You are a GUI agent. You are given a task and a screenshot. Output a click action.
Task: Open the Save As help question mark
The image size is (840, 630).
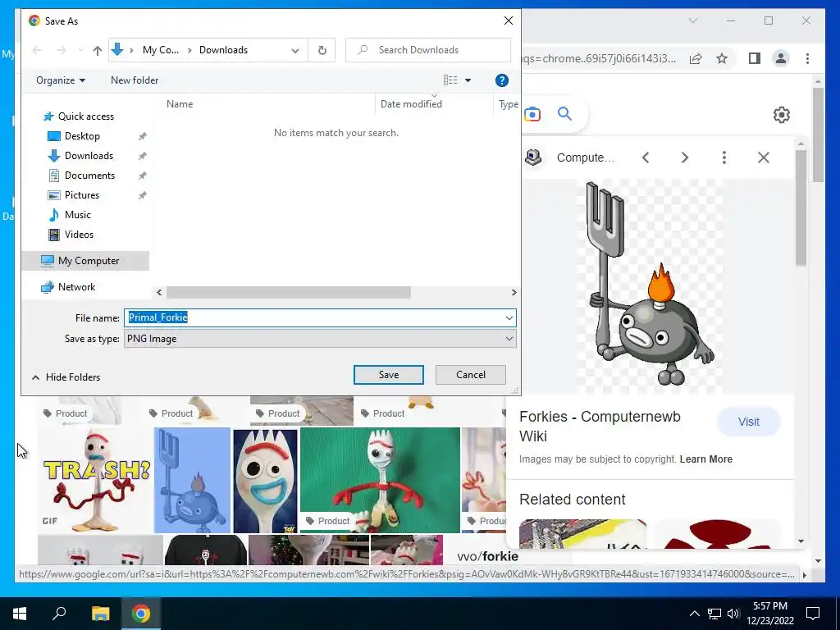501,80
